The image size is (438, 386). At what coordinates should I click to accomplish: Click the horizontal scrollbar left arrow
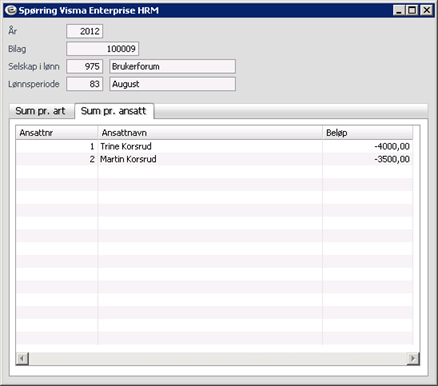pyautogui.click(x=22, y=359)
